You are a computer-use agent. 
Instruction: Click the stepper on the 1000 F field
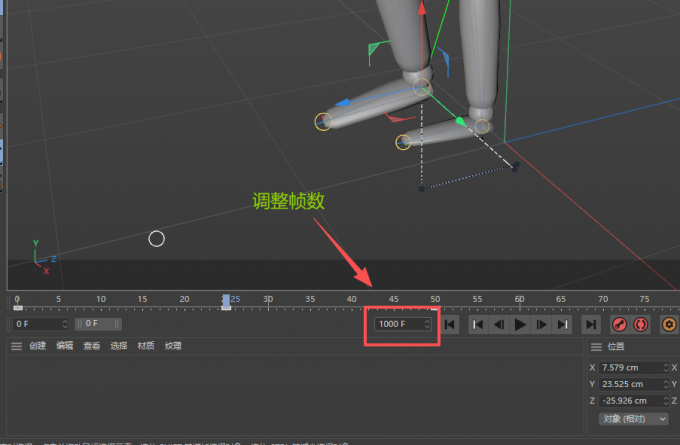point(428,324)
